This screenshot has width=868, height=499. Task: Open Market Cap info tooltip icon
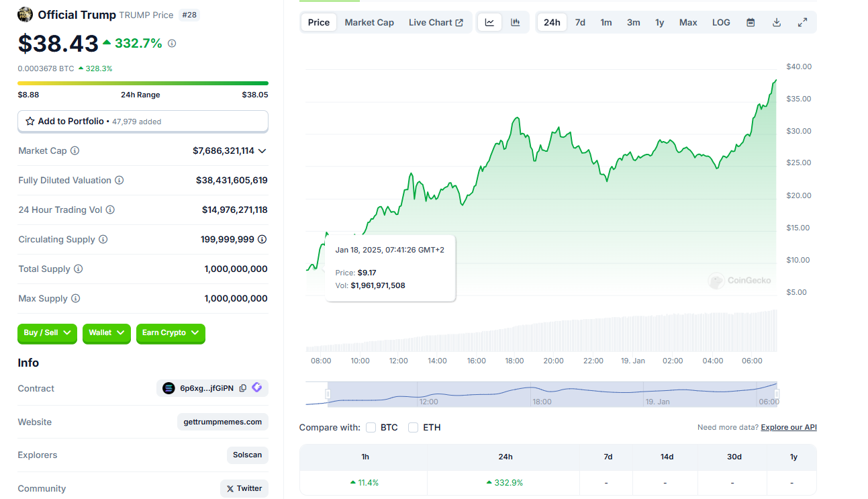point(75,151)
